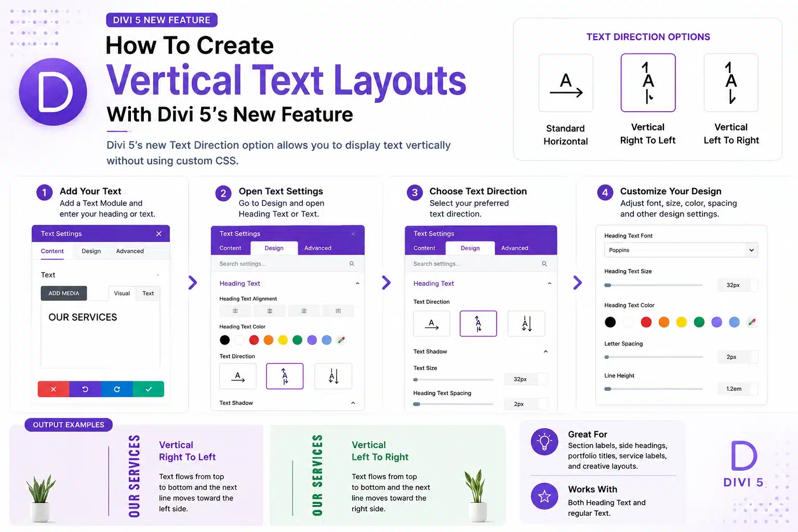
Task: Open Advanced tab in step 1 panel
Action: [130, 251]
